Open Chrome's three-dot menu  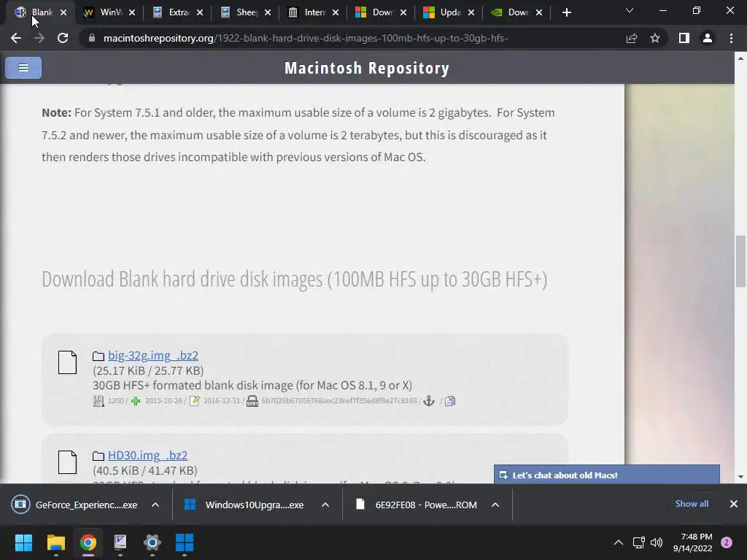point(731,38)
